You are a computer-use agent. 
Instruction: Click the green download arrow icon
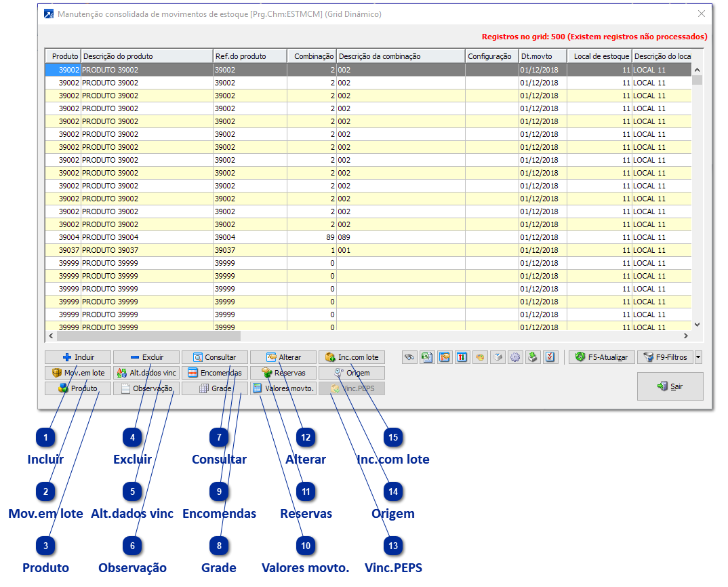tap(533, 357)
